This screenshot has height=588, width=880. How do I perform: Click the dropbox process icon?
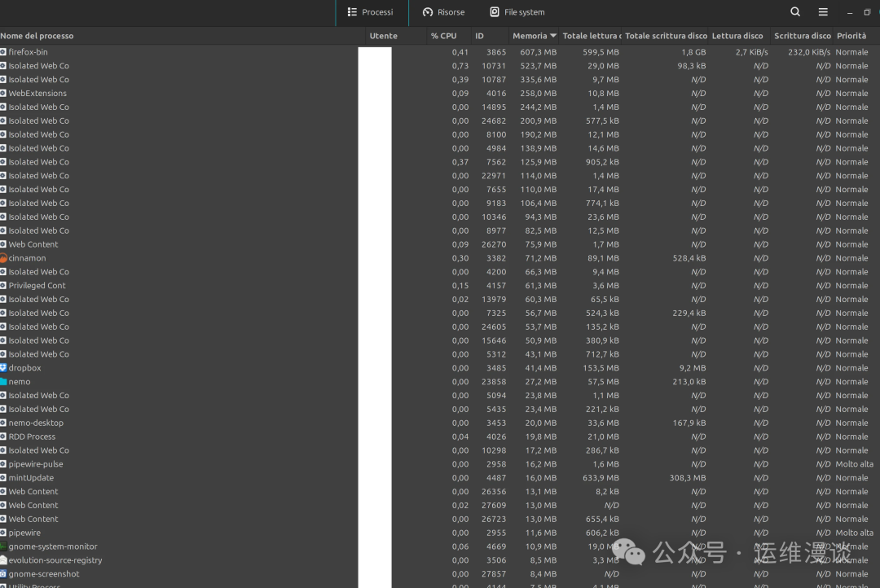[x=3, y=368]
